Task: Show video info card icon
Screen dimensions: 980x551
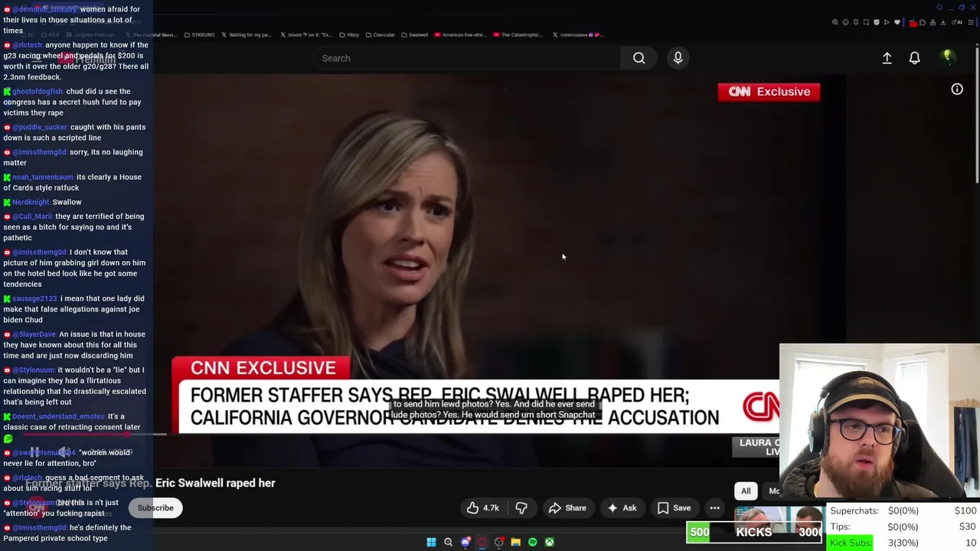Action: pyautogui.click(x=957, y=90)
